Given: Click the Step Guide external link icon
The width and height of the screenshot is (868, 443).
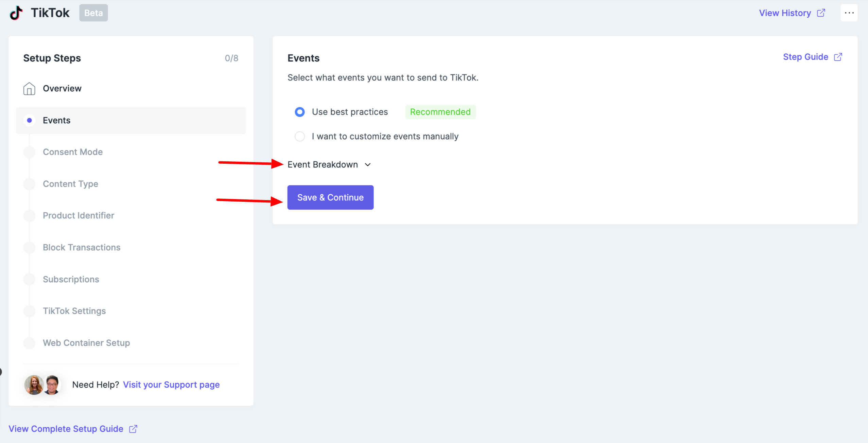Looking at the screenshot, I should tap(838, 57).
